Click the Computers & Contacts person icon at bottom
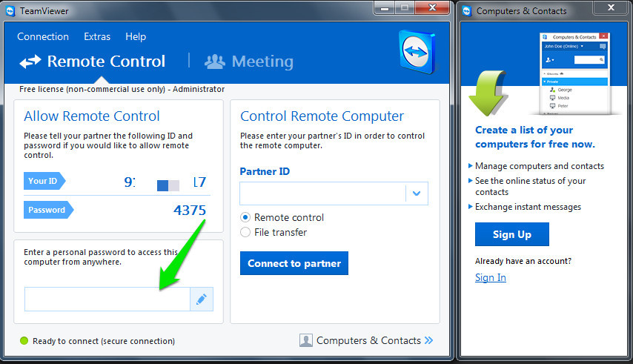Image resolution: width=633 pixels, height=364 pixels. click(305, 340)
